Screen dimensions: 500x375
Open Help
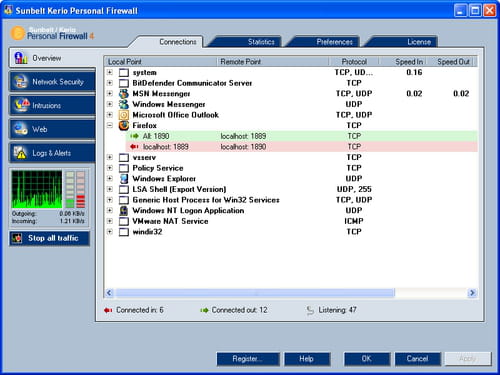[x=307, y=359]
